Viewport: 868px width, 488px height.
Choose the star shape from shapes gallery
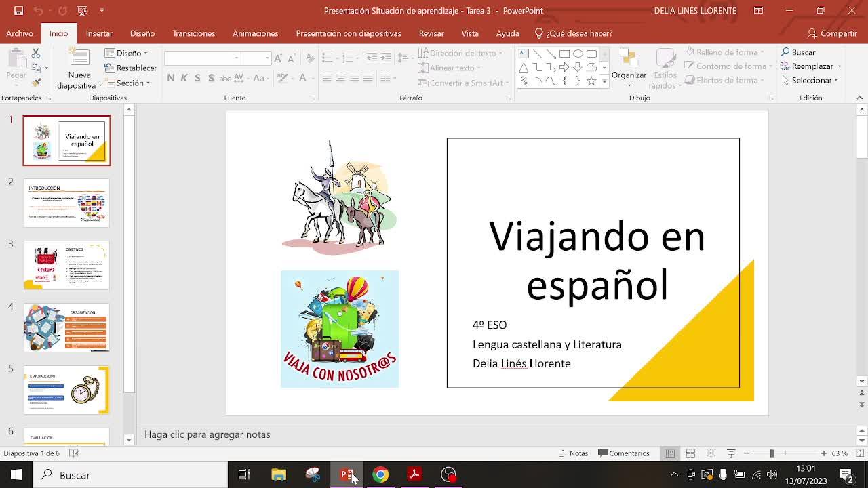click(x=591, y=81)
